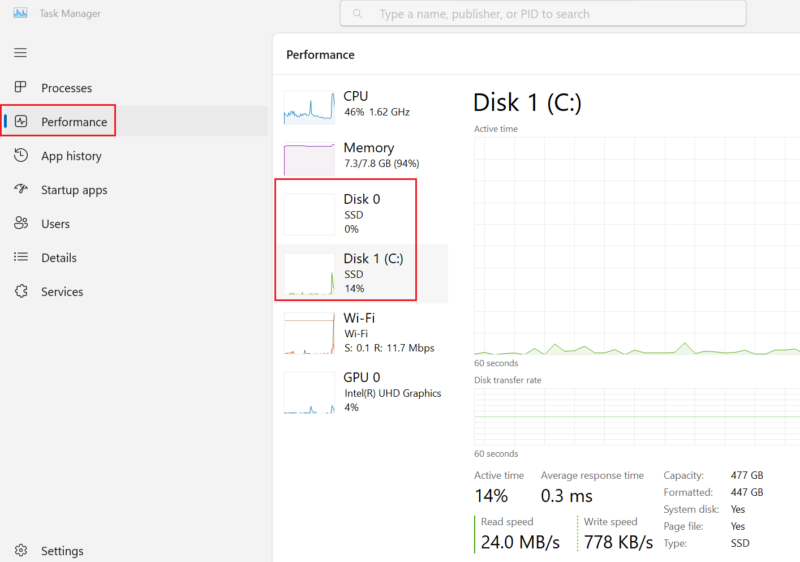
Task: Click the Details list icon
Action: click(21, 257)
